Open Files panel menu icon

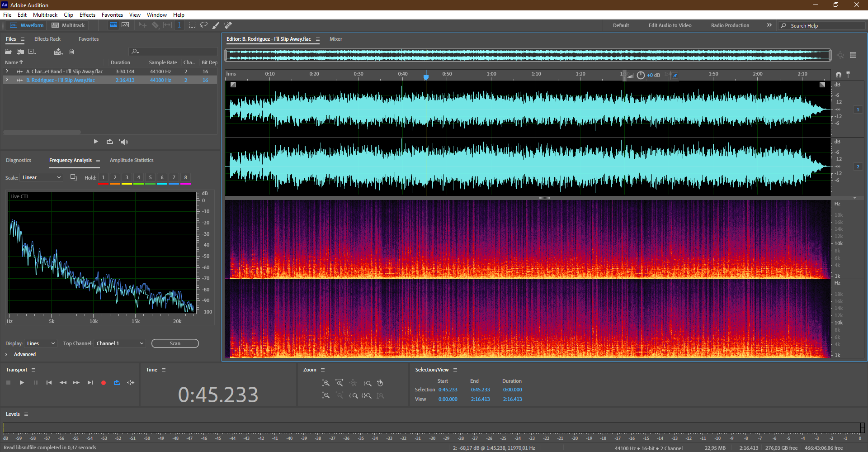pos(23,39)
